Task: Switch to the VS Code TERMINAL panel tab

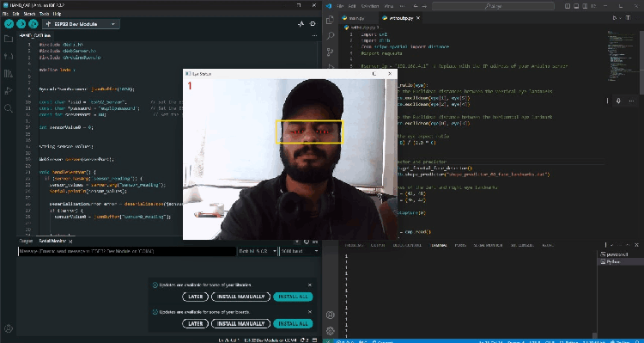Action: pos(438,245)
